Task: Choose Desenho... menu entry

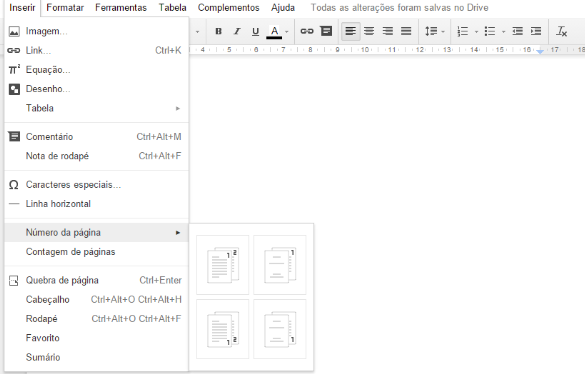Action: point(97,89)
